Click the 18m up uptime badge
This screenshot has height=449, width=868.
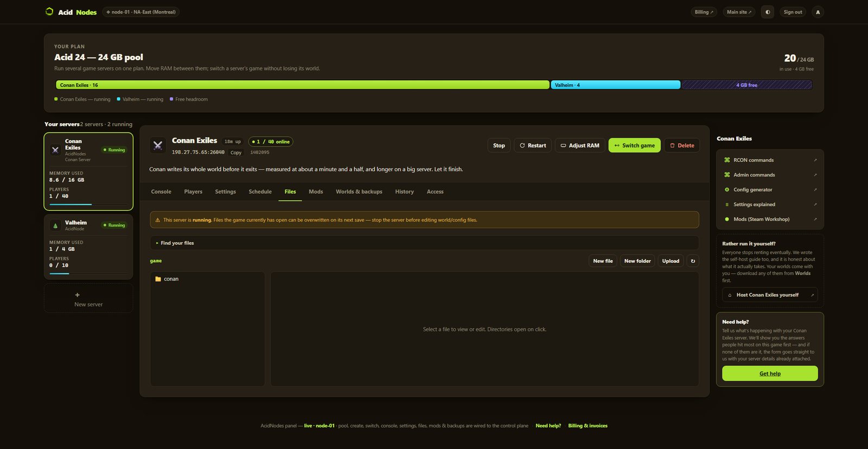point(233,142)
